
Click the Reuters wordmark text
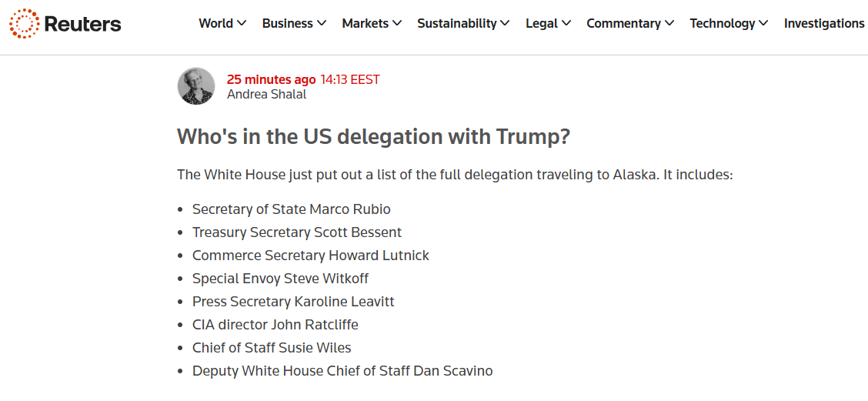click(x=82, y=24)
